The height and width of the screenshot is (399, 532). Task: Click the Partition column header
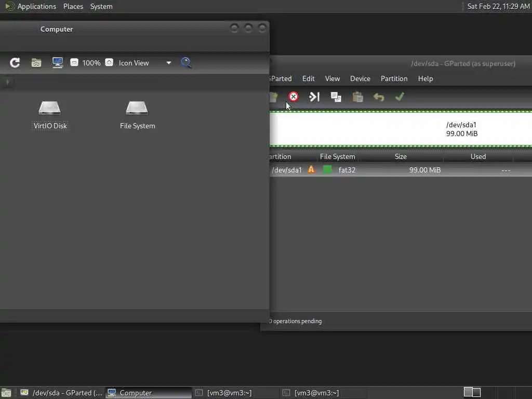[x=292, y=156]
